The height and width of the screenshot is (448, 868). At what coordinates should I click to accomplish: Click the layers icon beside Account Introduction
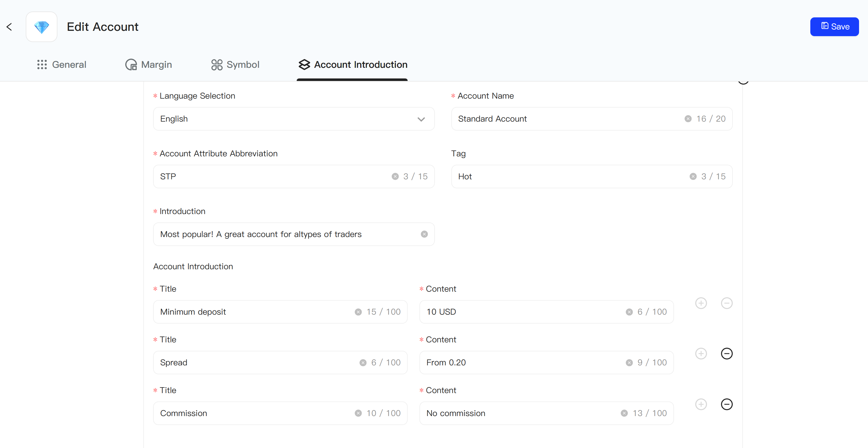pyautogui.click(x=304, y=64)
